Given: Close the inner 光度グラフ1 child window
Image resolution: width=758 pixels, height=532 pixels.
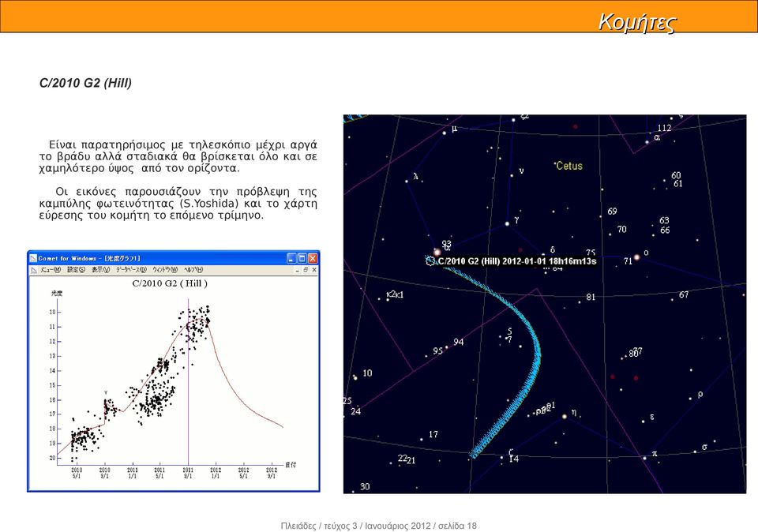Looking at the screenshot, I should pyautogui.click(x=314, y=270).
